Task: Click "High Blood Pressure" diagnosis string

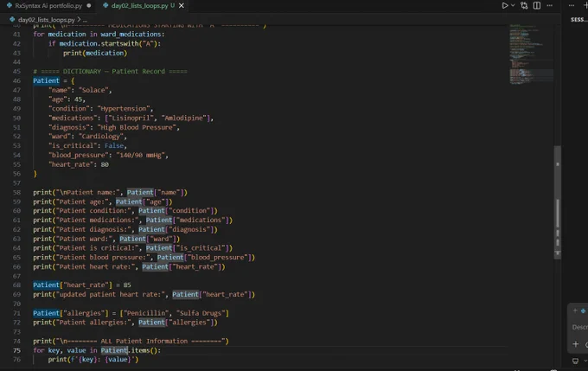Action: pos(137,127)
